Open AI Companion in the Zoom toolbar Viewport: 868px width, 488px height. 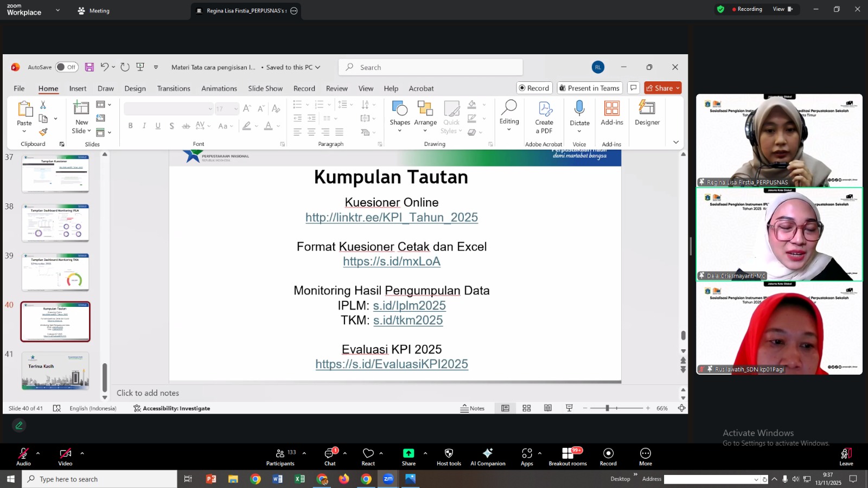click(x=488, y=455)
